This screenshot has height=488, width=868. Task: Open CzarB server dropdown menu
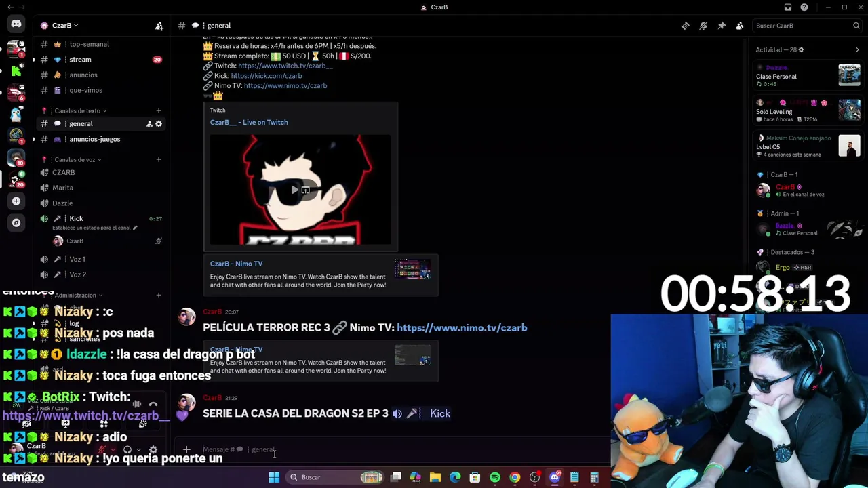coord(66,26)
